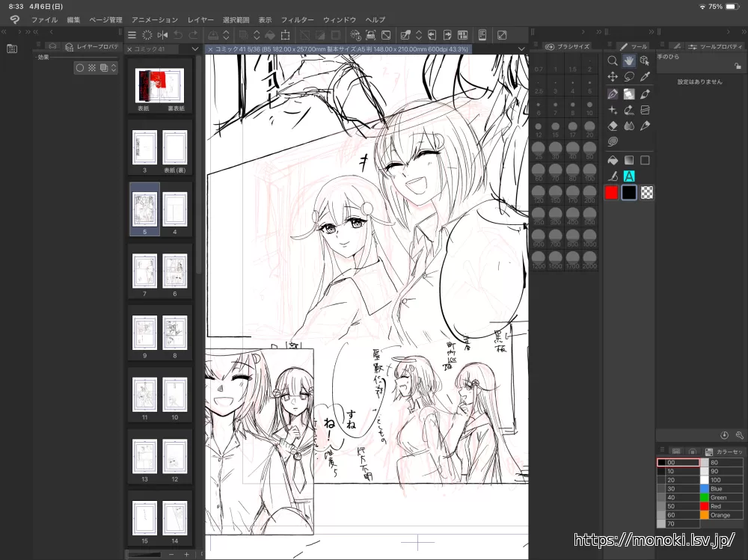This screenshot has width=748, height=560.
Task: Open the レイヤー menu
Action: coord(200,19)
